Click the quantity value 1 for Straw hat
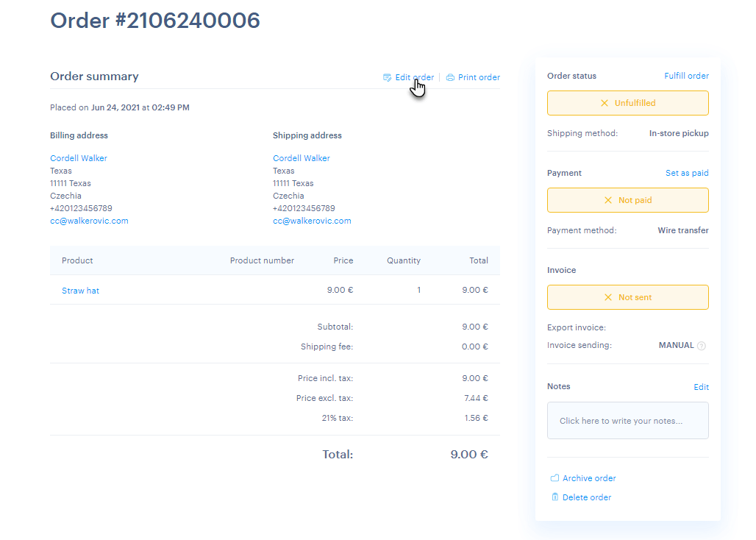 coord(419,291)
